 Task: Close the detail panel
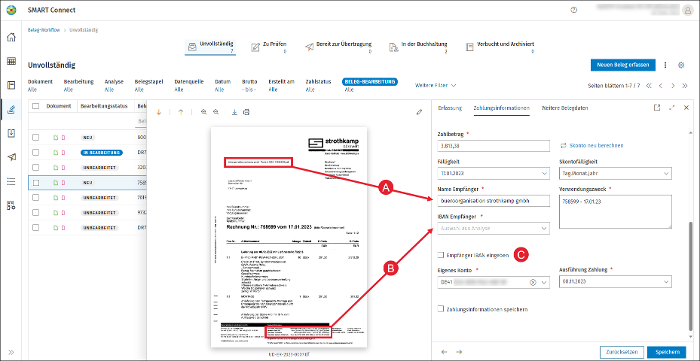pyautogui.click(x=687, y=108)
